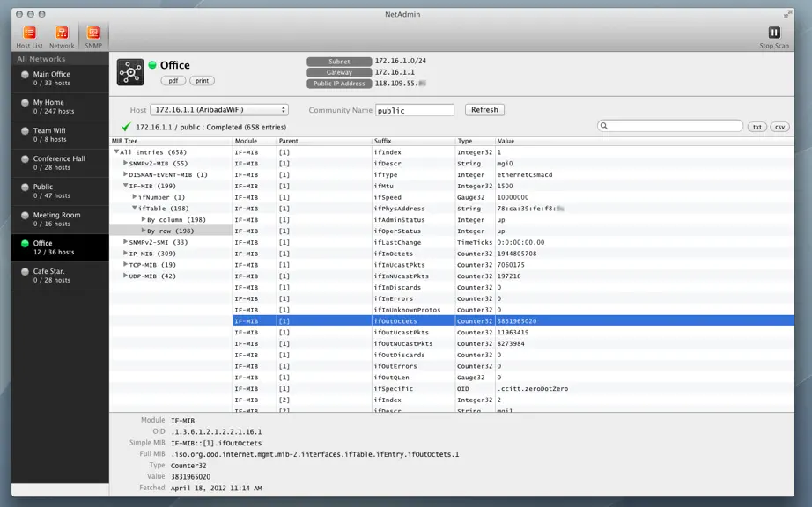Collapse the IF-MIB (199) node
Viewport: 812px width, 507px height.
point(125,185)
